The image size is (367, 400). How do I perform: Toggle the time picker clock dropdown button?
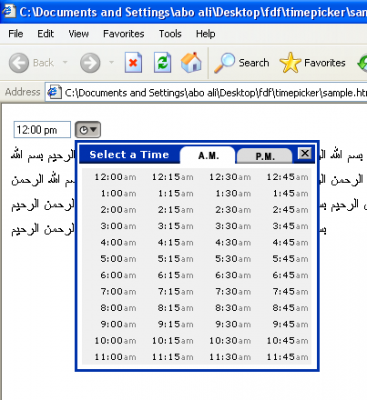pos(88,130)
